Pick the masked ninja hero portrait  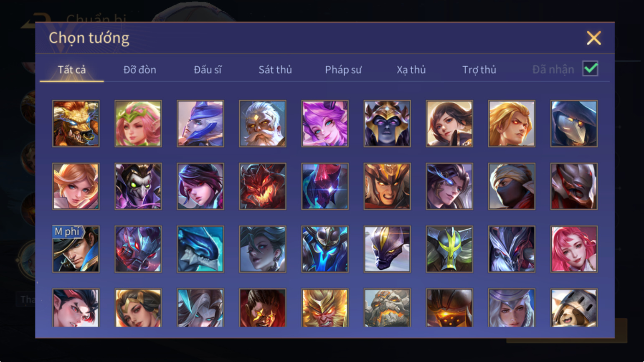tap(512, 186)
